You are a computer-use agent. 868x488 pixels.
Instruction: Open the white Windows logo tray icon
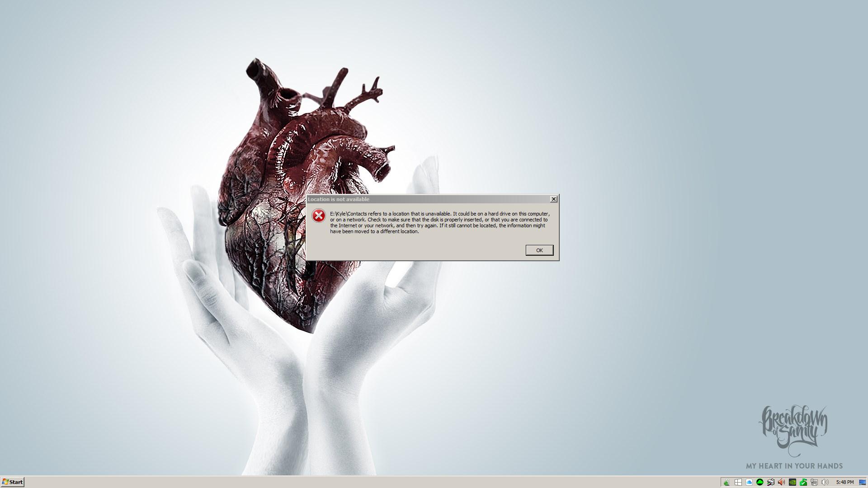738,482
